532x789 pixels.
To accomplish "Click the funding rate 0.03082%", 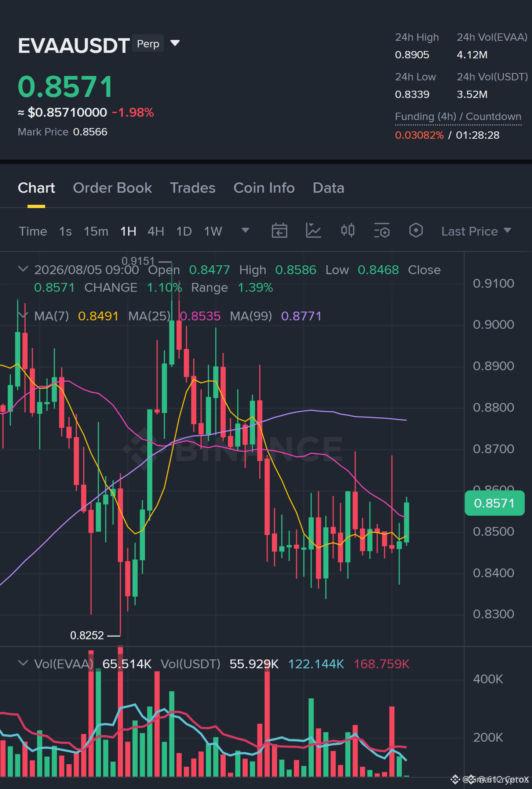I will click(419, 135).
